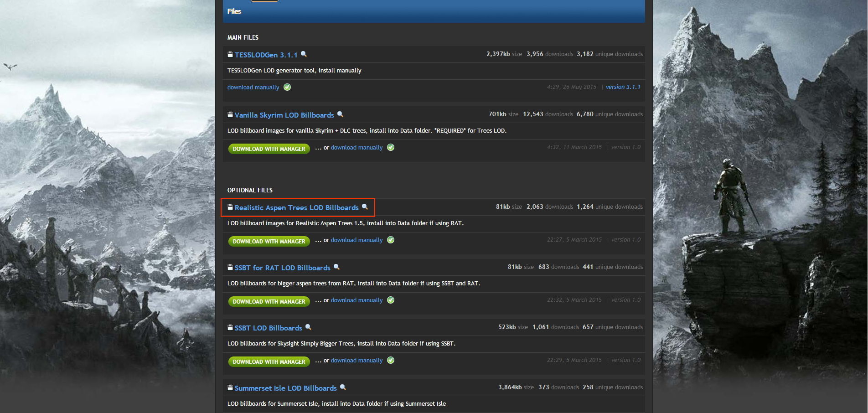This screenshot has width=868, height=413.
Task: Click the vanilla Skyrim + DLC trees description
Action: [x=367, y=130]
